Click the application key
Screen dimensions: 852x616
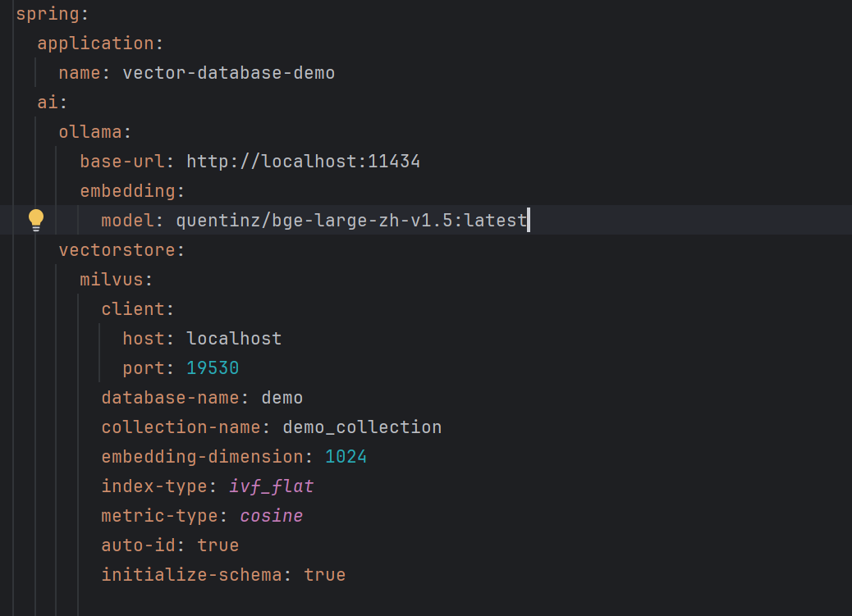(x=96, y=43)
